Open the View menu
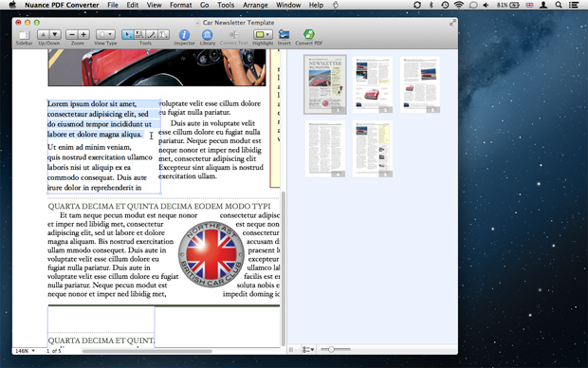The image size is (588, 368). 155,5
